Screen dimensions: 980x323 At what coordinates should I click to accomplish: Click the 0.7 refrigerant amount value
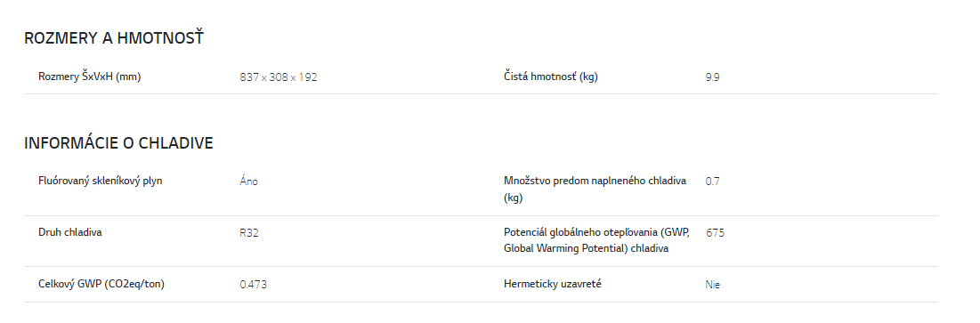point(712,182)
